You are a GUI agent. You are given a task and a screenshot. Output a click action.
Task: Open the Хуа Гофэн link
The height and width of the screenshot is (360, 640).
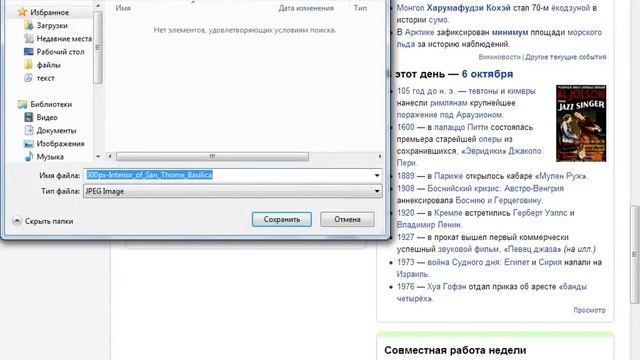[447, 287]
